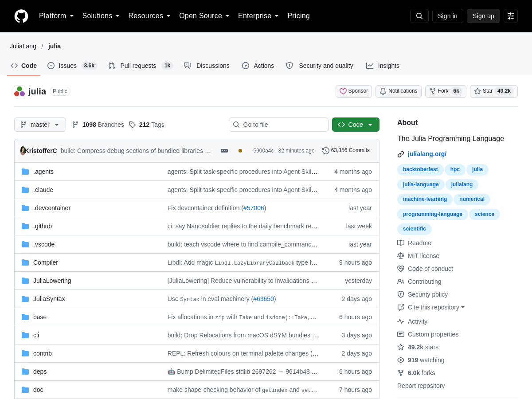Select the hacktoberfest topic tag

click(420, 169)
